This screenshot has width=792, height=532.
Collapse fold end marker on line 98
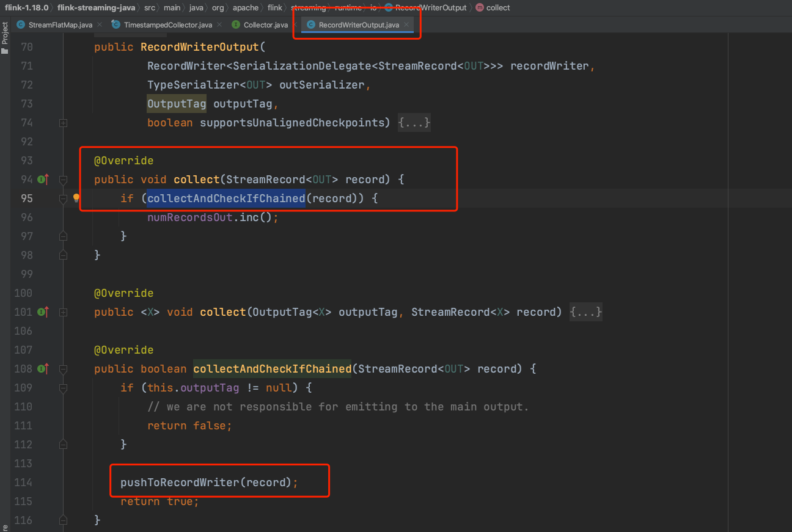click(63, 255)
